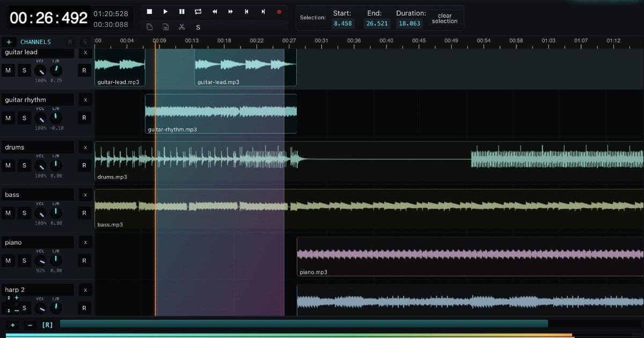The height and width of the screenshot is (338, 644).
Task: Click the selection End value 26.521
Action: 377,24
